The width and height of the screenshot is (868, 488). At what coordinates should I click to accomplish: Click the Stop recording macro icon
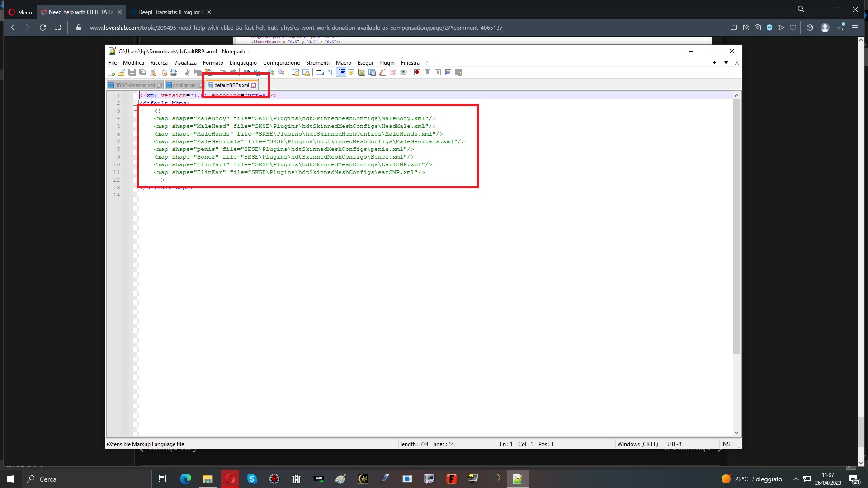[428, 72]
